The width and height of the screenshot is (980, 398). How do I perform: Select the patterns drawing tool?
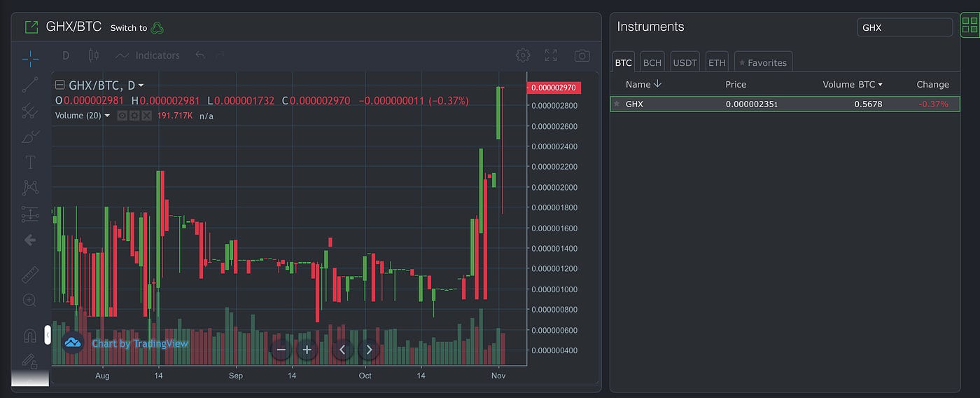(x=30, y=188)
